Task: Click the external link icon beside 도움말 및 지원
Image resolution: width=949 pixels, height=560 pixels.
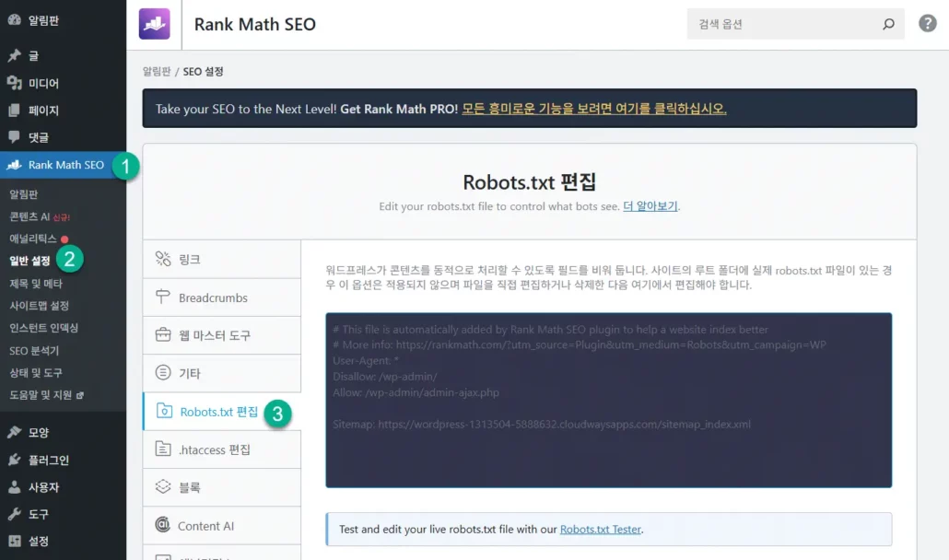Action: coord(80,395)
